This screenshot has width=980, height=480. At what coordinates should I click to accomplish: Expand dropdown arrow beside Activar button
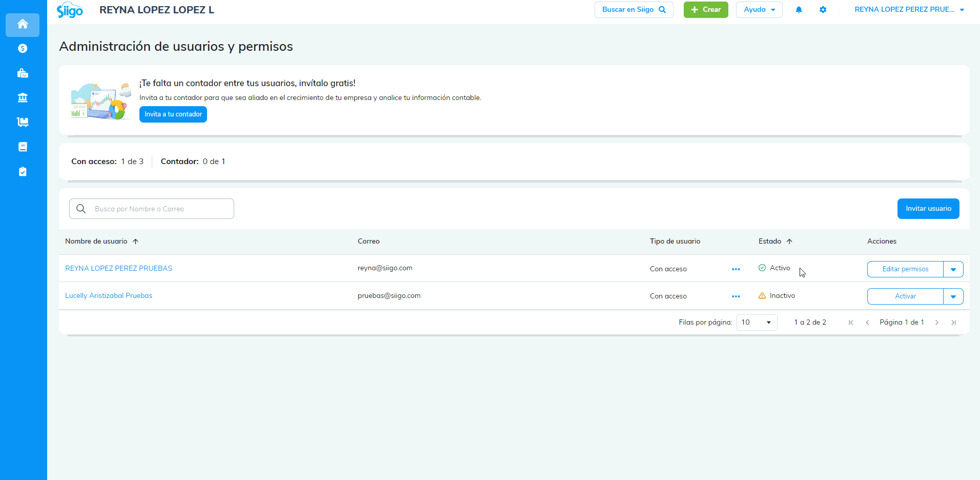[x=953, y=296]
